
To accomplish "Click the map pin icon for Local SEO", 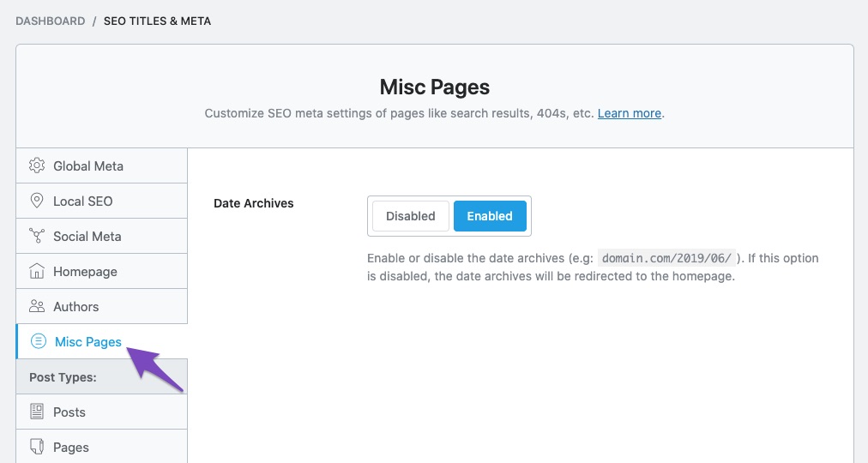I will 37,201.
